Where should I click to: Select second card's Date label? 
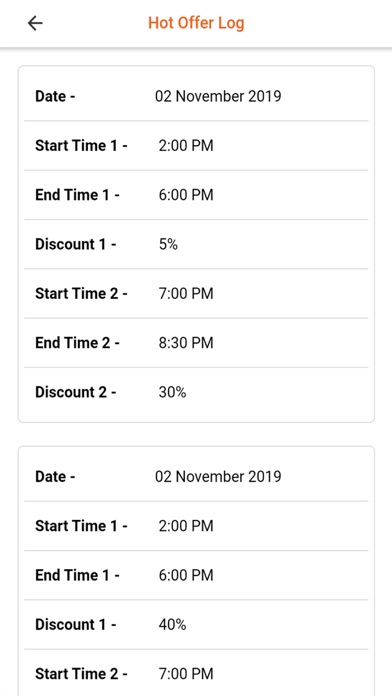pos(55,476)
